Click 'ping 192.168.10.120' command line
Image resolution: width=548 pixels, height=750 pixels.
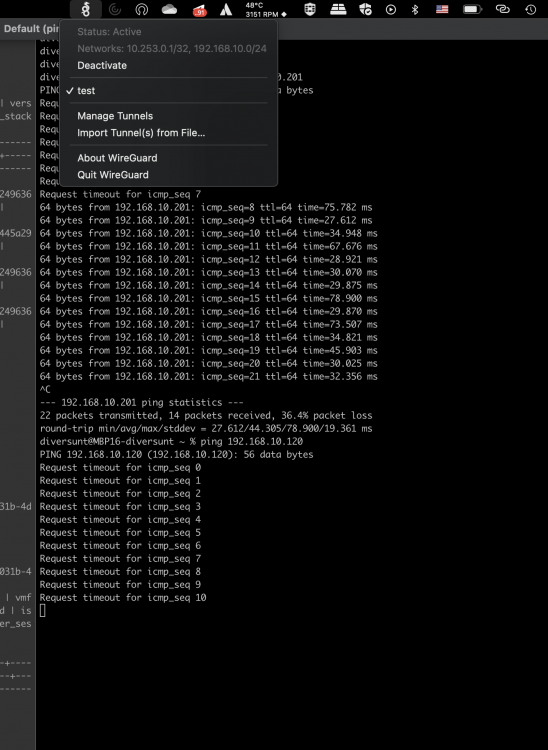[171, 441]
